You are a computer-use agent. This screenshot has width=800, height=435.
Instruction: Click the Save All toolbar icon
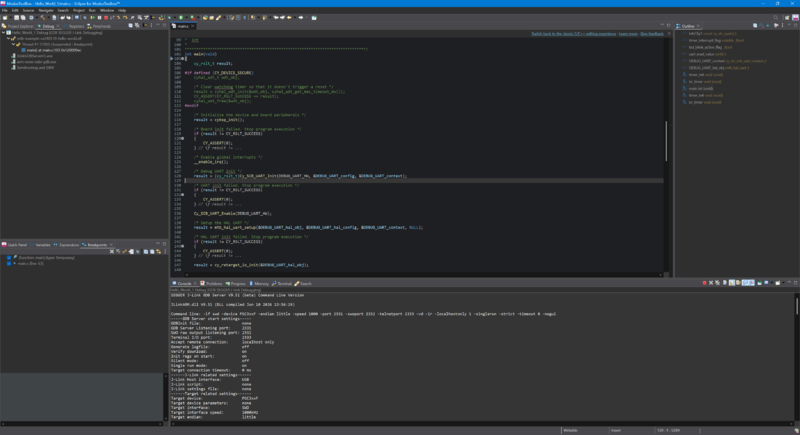[x=23, y=17]
